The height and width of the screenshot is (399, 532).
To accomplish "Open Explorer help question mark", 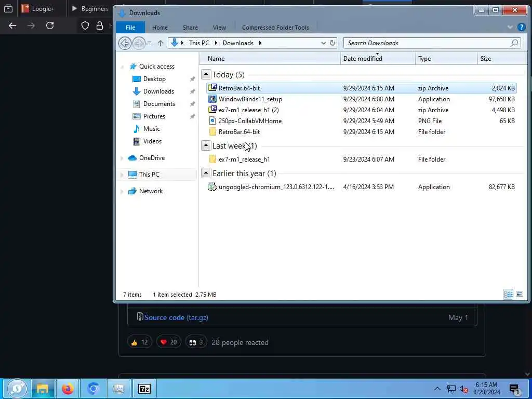I will (x=522, y=27).
